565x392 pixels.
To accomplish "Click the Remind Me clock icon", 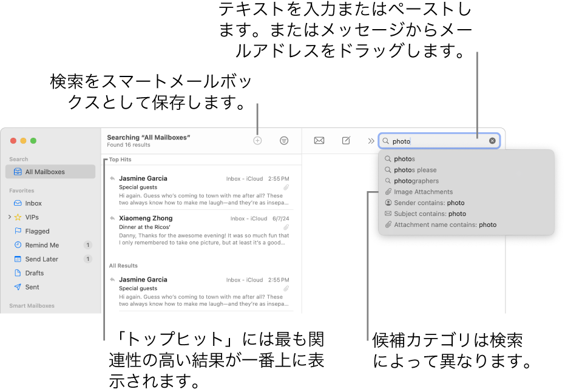I will click(18, 245).
